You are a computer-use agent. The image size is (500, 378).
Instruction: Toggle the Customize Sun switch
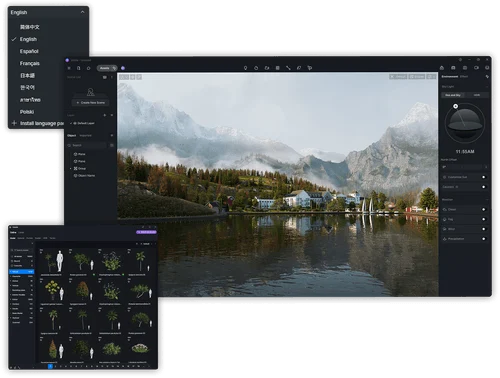[x=484, y=177]
